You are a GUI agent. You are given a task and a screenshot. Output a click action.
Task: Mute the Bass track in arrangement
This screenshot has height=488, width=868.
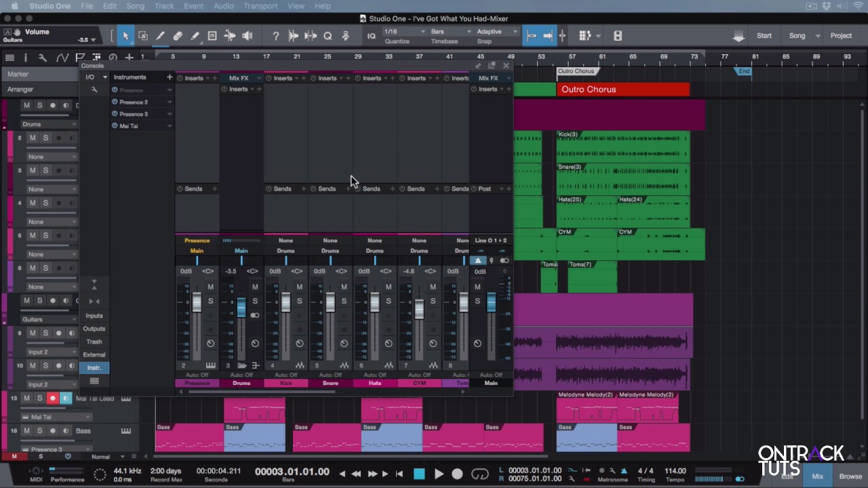pos(26,431)
